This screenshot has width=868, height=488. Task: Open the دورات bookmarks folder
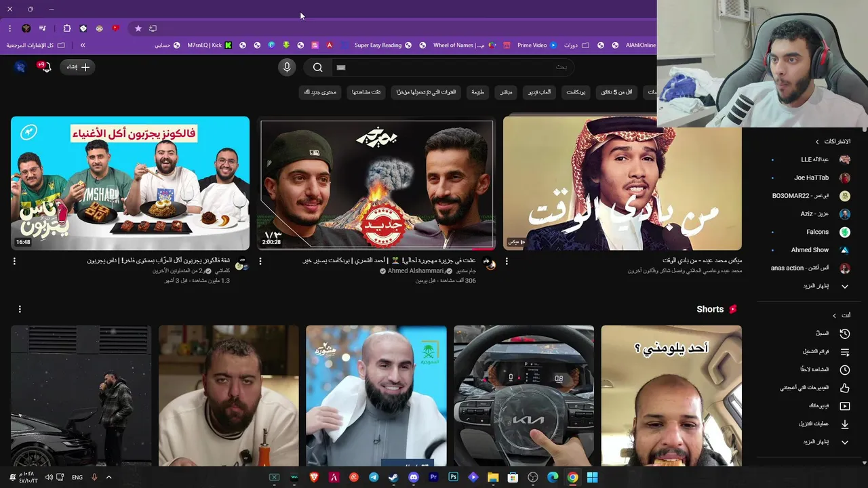[x=576, y=45]
